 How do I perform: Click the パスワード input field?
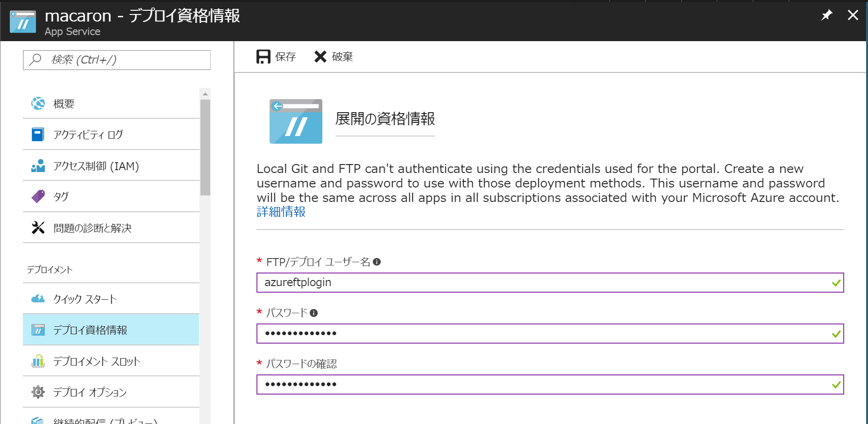pyautogui.click(x=550, y=333)
